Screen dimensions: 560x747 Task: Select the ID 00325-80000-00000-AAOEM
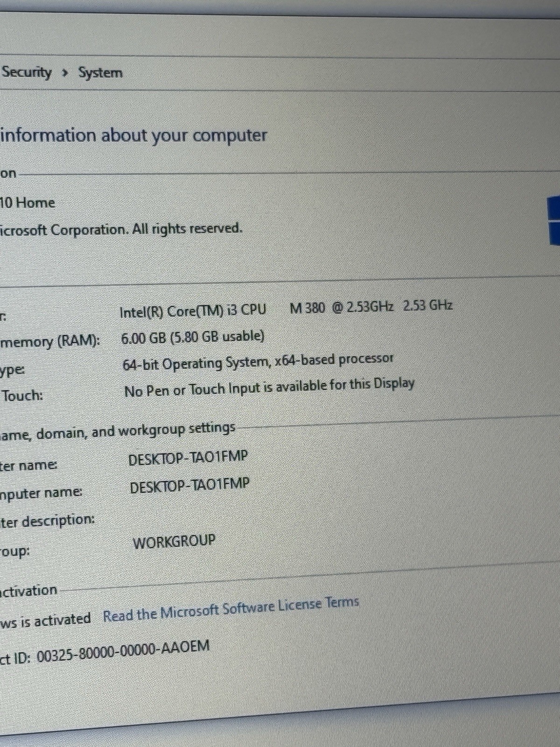click(123, 651)
